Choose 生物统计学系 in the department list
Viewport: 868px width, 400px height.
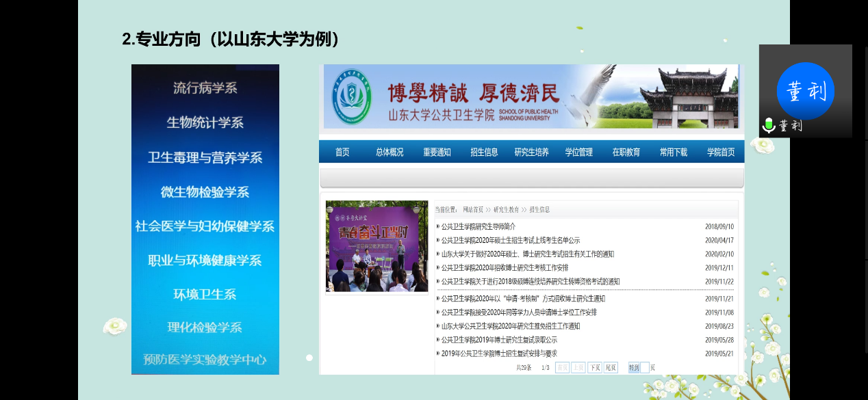coord(205,123)
